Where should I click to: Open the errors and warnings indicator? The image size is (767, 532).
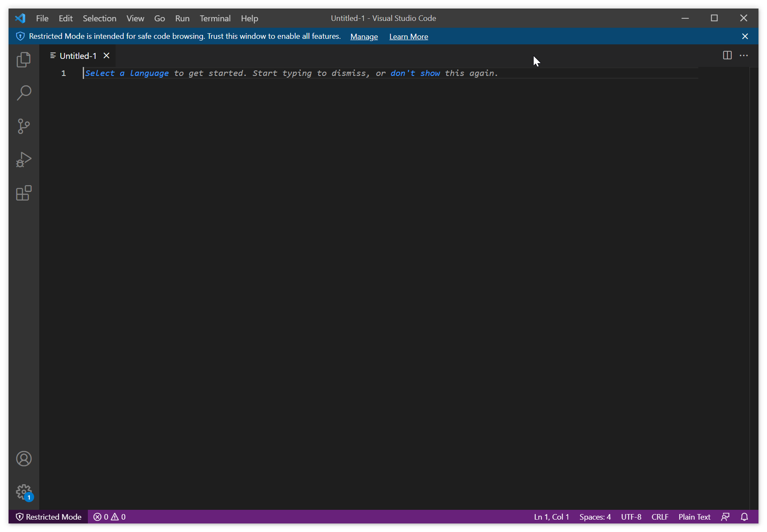pos(110,517)
